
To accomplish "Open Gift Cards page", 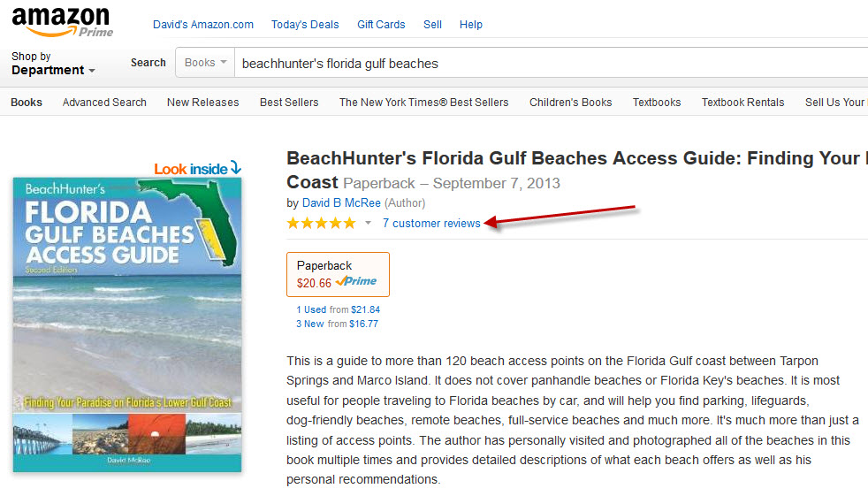I will 381,25.
